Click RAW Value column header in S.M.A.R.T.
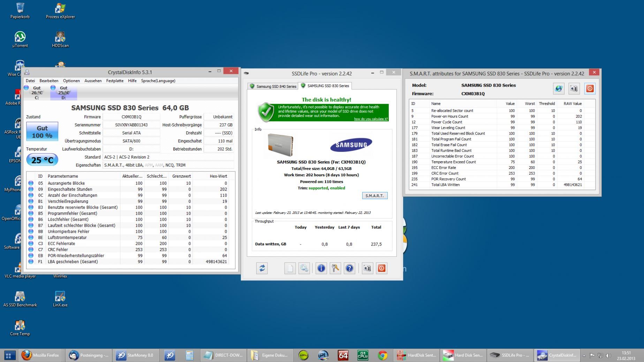Image resolution: width=644 pixels, height=362 pixels. pos(571,103)
